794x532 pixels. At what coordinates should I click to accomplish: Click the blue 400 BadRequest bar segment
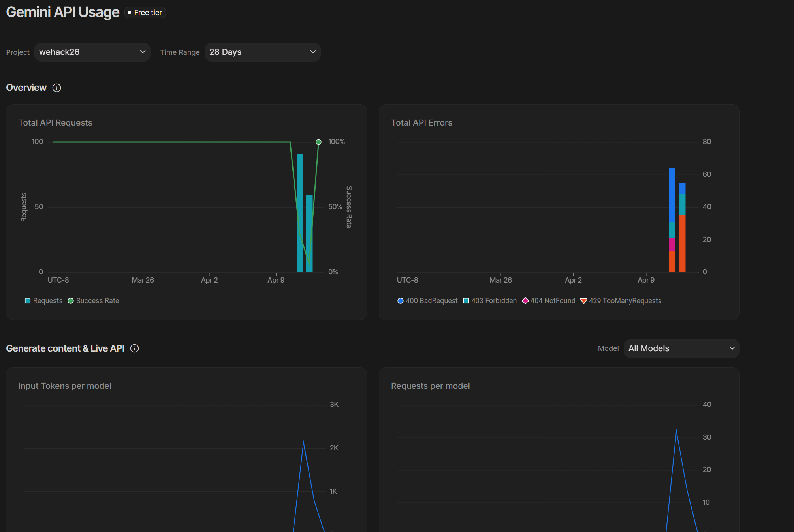(x=672, y=195)
